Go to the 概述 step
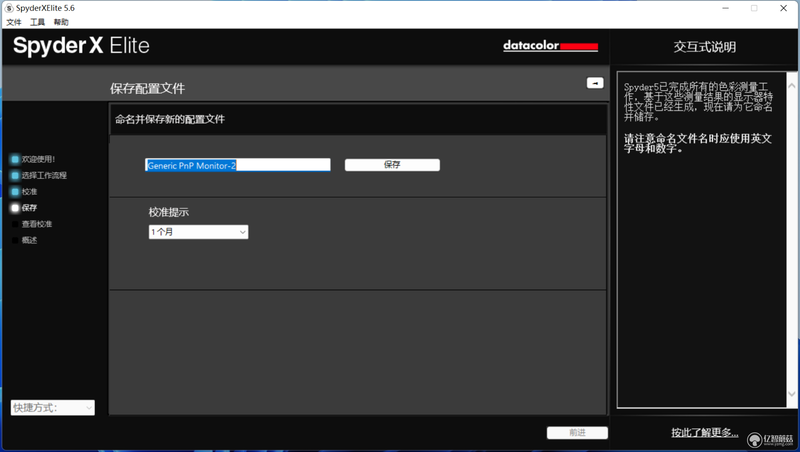 coord(29,240)
